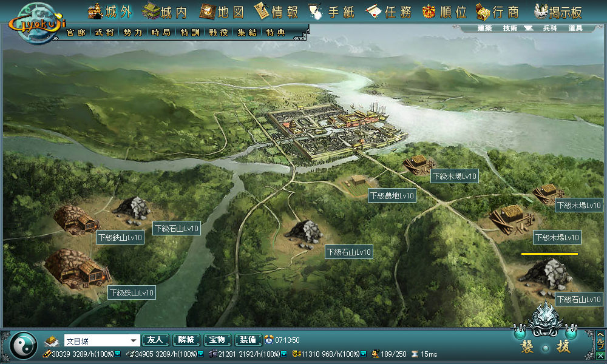
Task: Select the 時局 tab
Action: click(161, 33)
